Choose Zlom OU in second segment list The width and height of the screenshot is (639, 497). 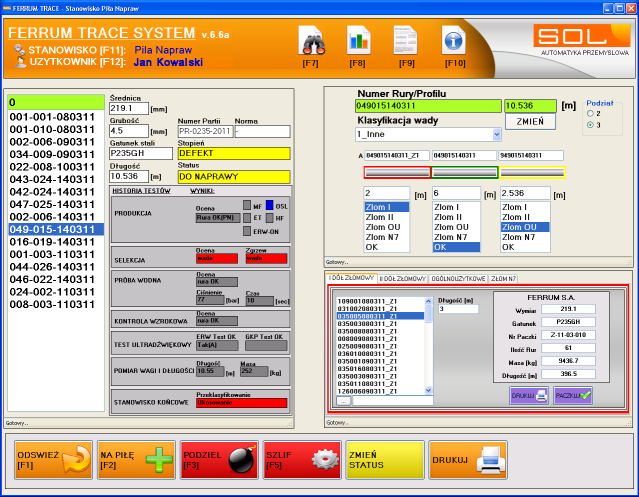coord(456,227)
